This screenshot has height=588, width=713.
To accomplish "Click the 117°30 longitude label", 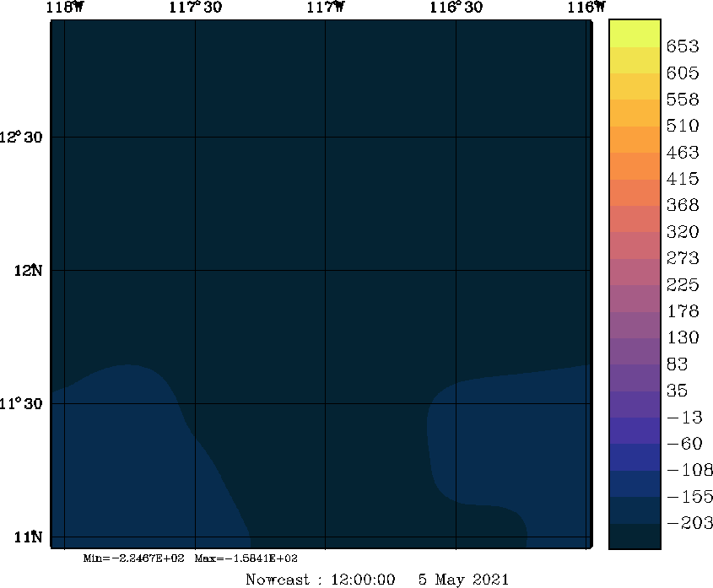I will pos(196,7).
